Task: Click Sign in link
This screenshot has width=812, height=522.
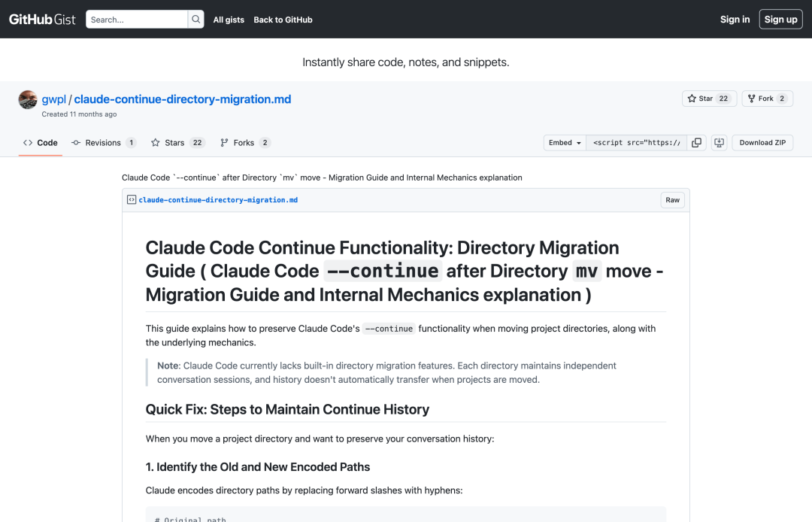Action: click(x=735, y=19)
